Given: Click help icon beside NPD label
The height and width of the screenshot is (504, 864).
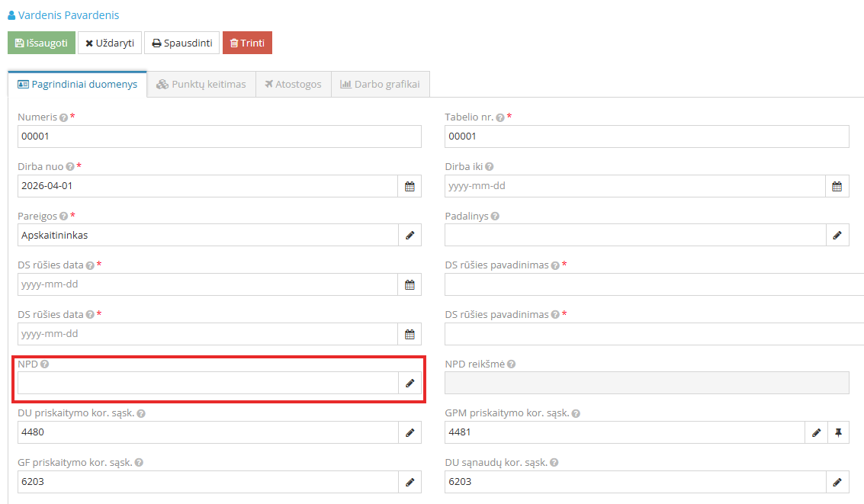Looking at the screenshot, I should pyautogui.click(x=45, y=364).
